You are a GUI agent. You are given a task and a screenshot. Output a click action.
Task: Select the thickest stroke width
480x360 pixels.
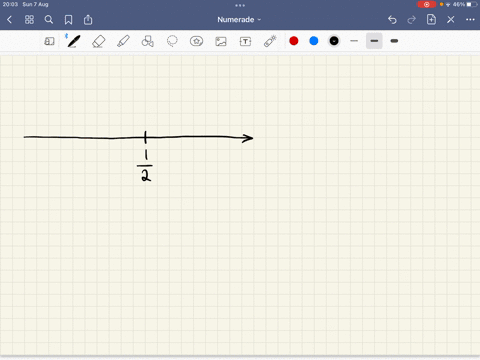tap(394, 41)
